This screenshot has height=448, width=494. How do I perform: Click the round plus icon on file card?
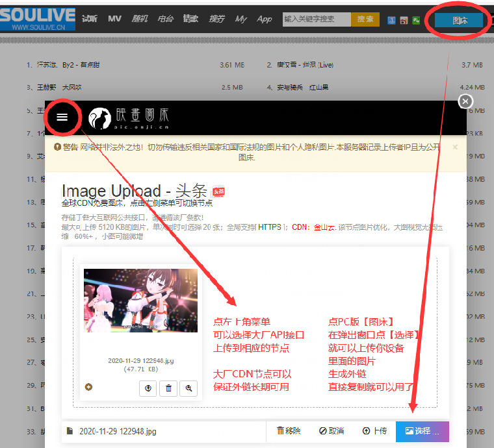(x=89, y=387)
